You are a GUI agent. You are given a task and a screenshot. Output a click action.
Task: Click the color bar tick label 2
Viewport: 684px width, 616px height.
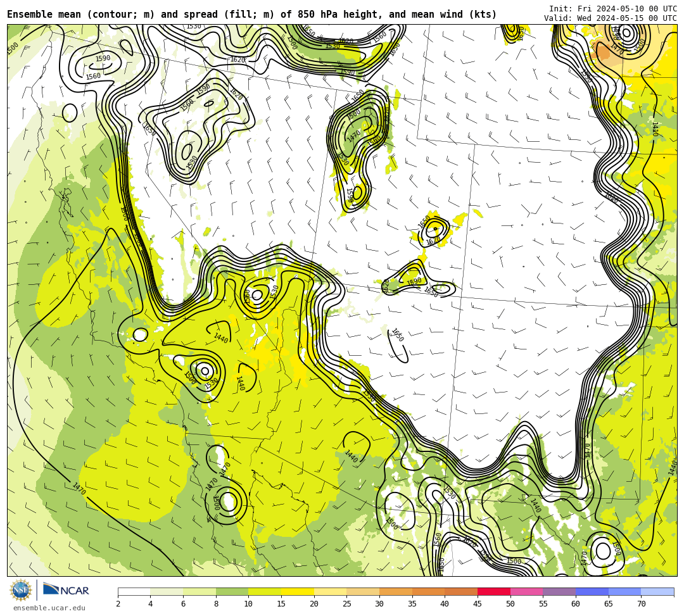click(118, 604)
